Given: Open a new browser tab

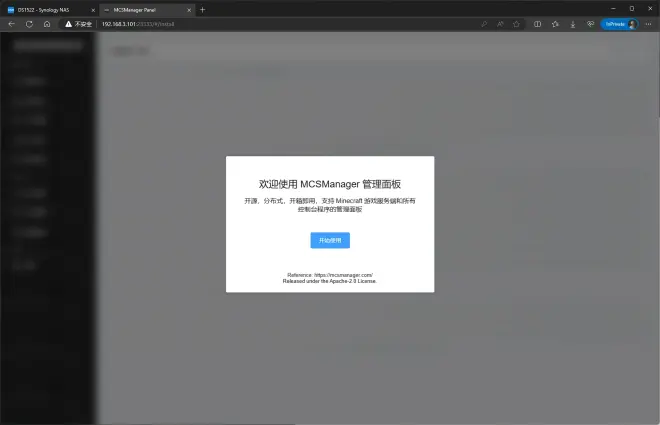Looking at the screenshot, I should [x=202, y=10].
